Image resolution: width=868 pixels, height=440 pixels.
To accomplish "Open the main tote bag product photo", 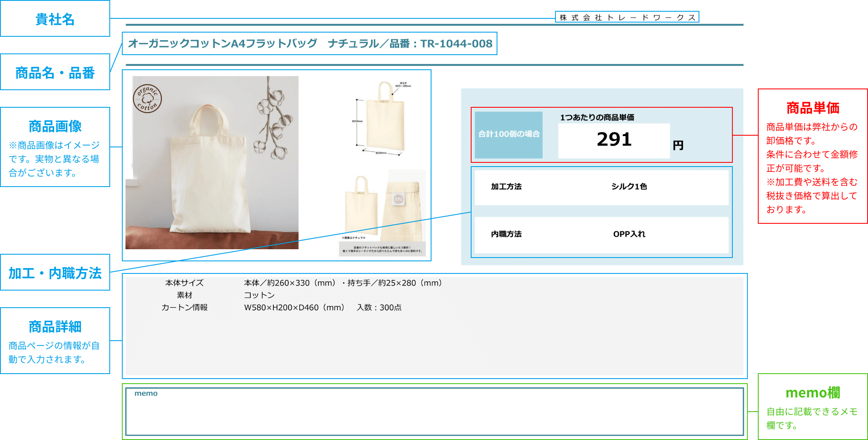I will click(x=212, y=162).
